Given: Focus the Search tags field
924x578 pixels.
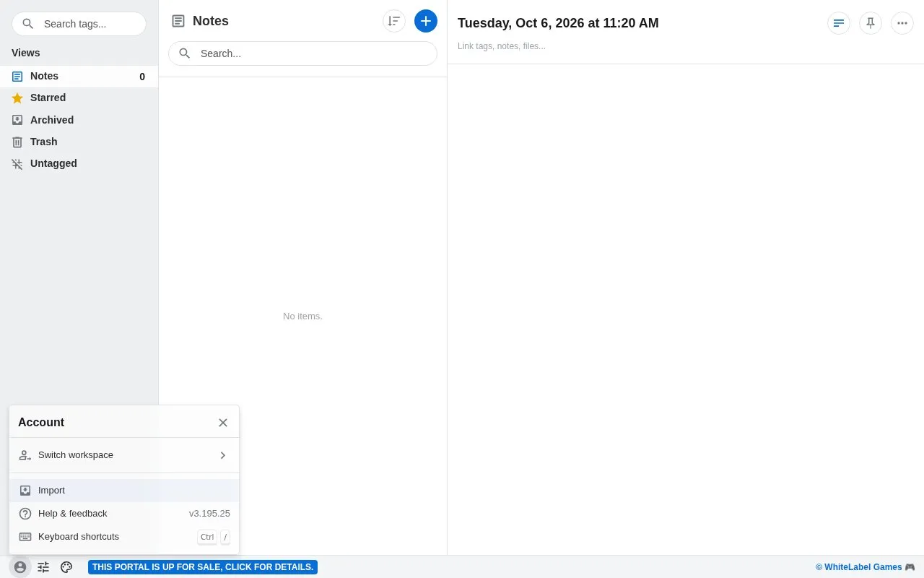Looking at the screenshot, I should [x=79, y=24].
